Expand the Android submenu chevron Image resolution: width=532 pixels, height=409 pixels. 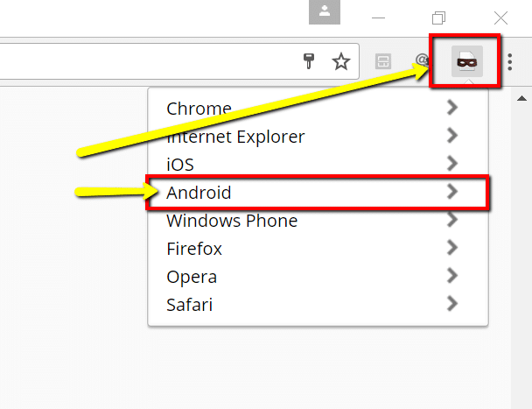(452, 191)
